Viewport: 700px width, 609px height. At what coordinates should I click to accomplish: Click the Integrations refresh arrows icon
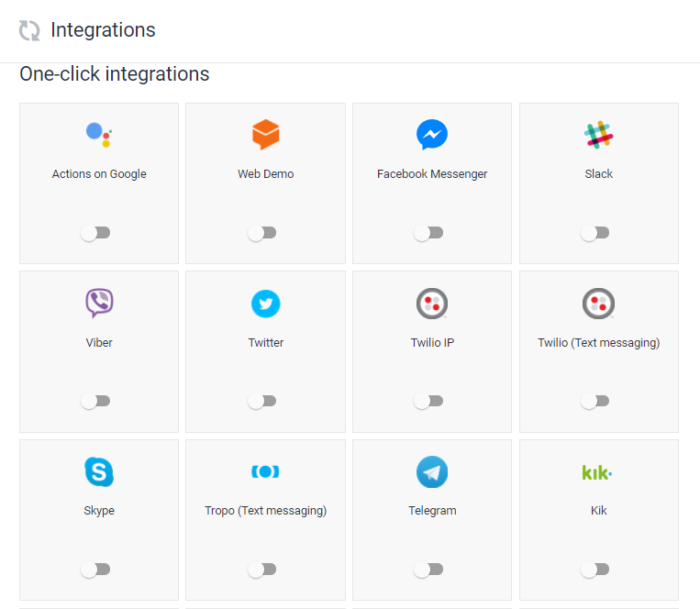(x=29, y=31)
